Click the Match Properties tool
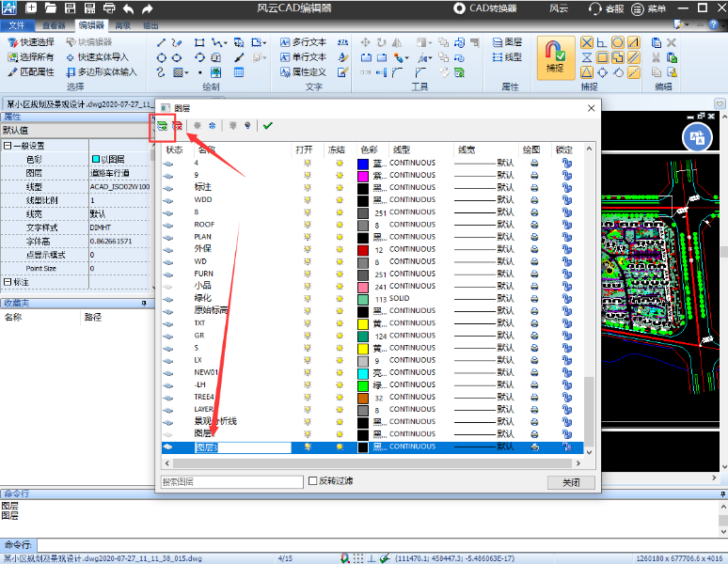The width and height of the screenshot is (728, 564). (x=31, y=71)
